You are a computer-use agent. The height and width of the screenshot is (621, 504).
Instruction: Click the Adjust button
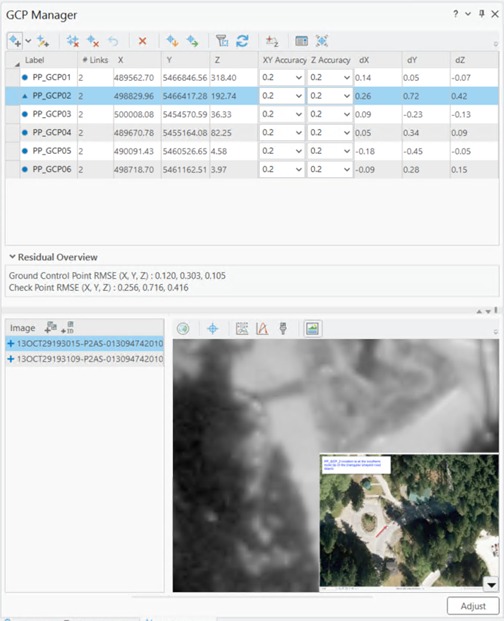[473, 606]
